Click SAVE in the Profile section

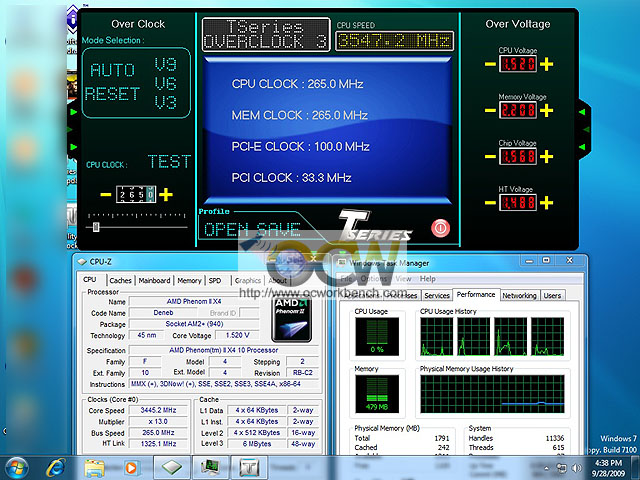pos(279,230)
